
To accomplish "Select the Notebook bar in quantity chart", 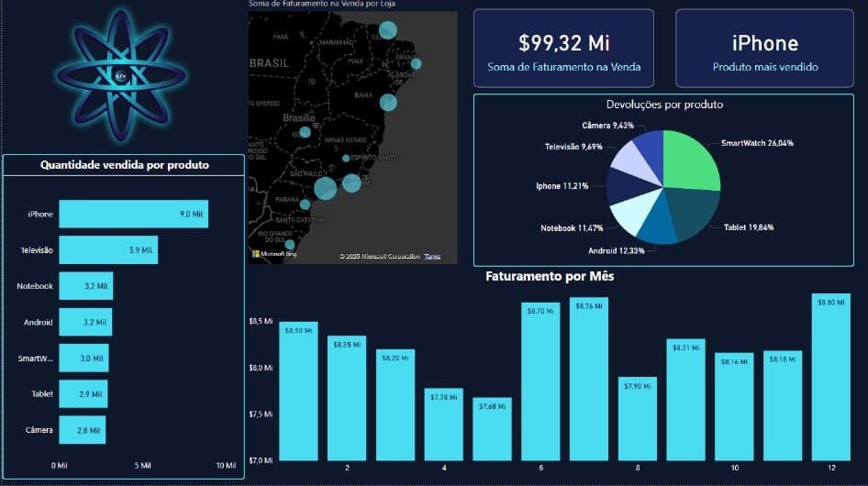I will 86,285.
